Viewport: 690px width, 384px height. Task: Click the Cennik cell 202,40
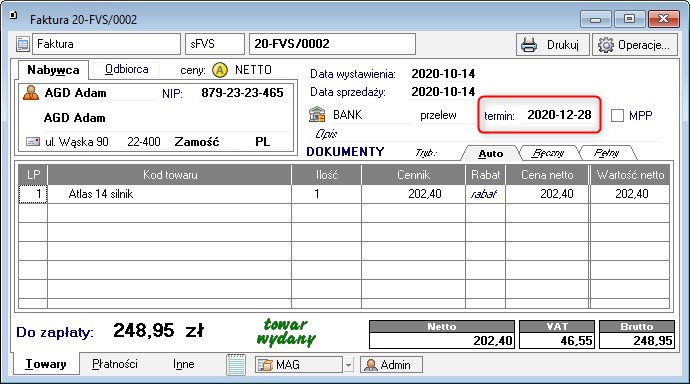[413, 194]
